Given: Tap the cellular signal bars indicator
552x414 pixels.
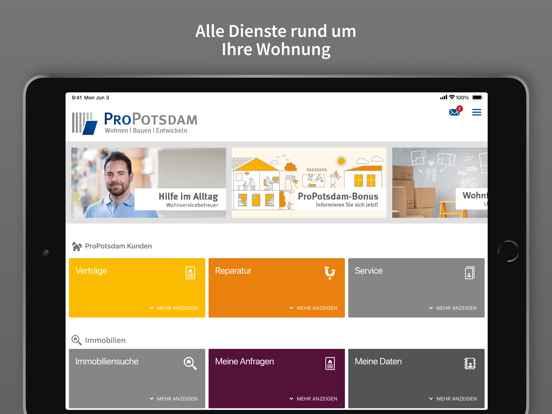Looking at the screenshot, I should [x=443, y=97].
